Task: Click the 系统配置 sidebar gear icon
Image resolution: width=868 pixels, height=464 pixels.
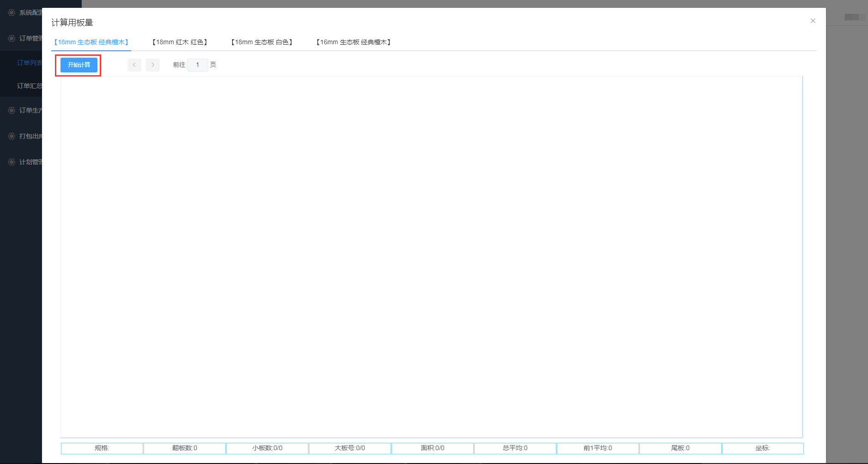Action: (12, 12)
